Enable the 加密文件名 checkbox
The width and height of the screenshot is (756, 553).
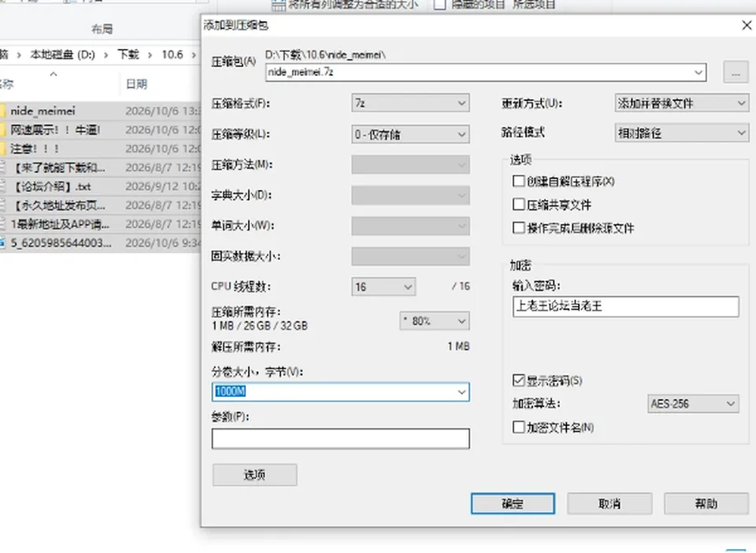(x=519, y=427)
